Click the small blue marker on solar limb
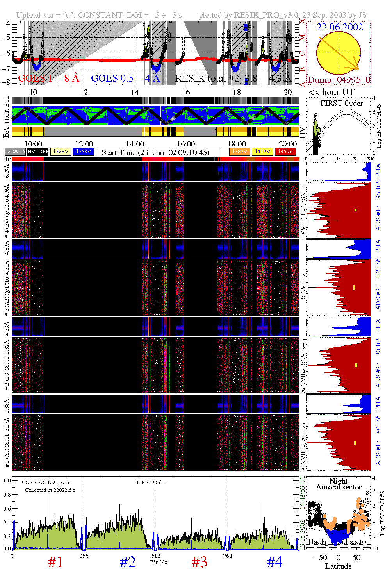 [360, 55]
